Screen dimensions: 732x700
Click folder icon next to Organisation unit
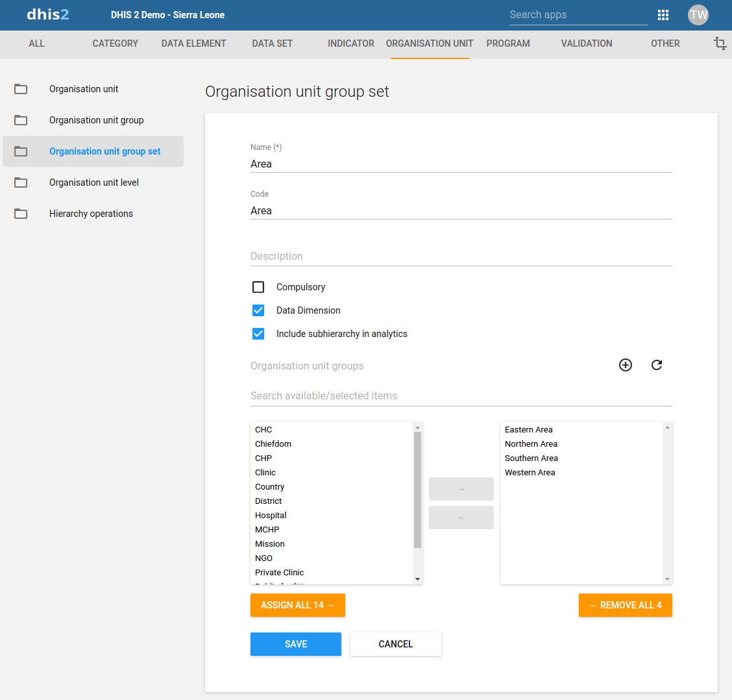pyautogui.click(x=21, y=89)
